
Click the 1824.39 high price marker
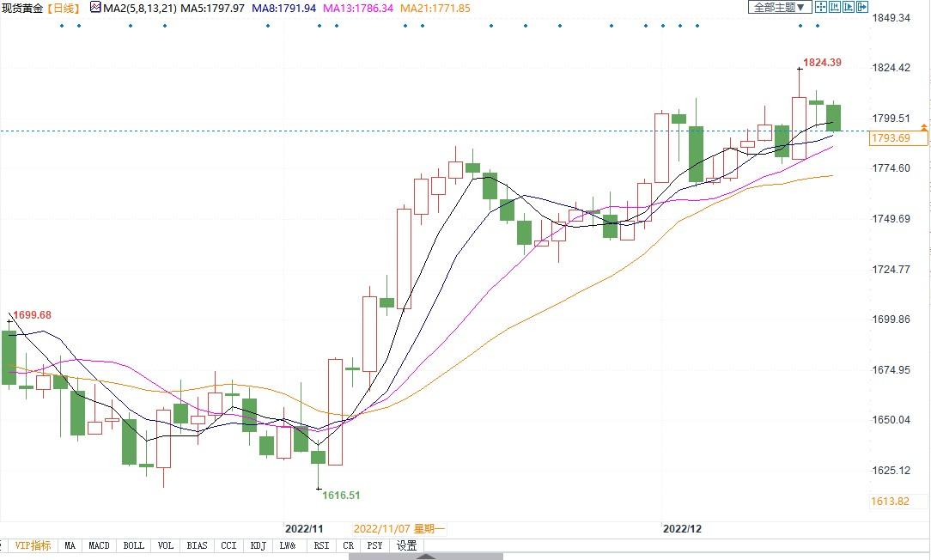click(x=821, y=63)
